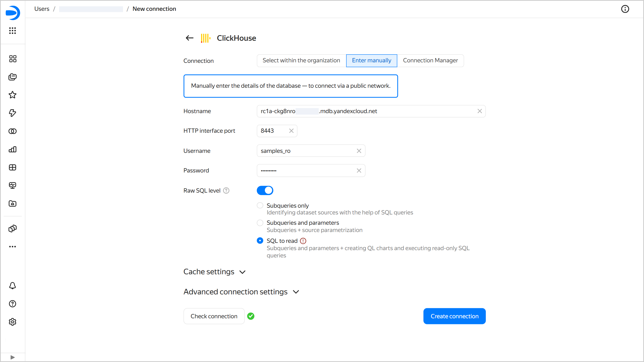Open the three-dot more menu in sidebar
Viewport: 644px width, 362px height.
[13, 247]
